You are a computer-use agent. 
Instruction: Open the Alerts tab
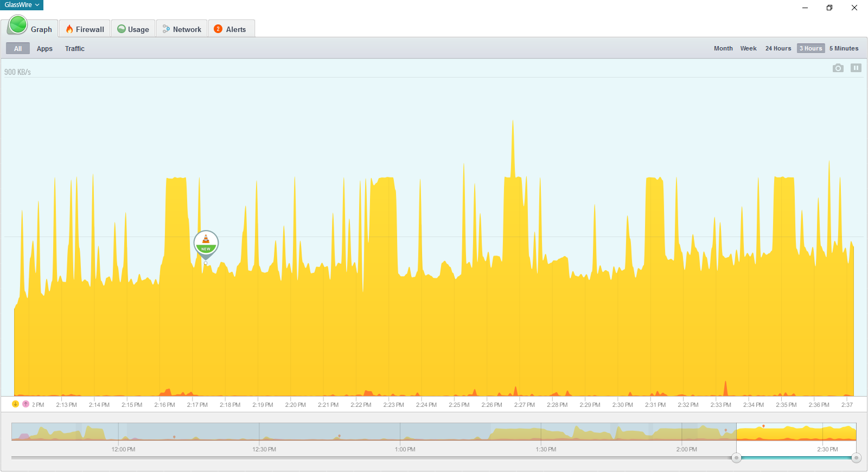point(231,29)
